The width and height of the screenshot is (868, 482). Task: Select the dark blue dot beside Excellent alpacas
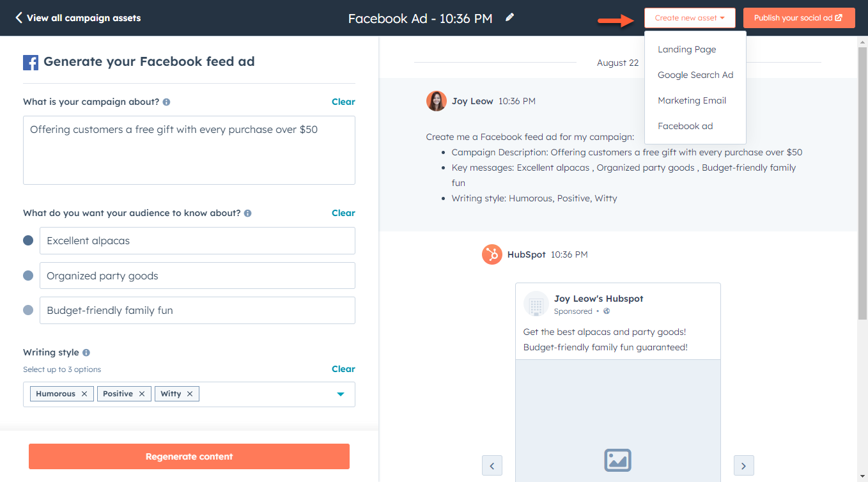click(x=28, y=241)
